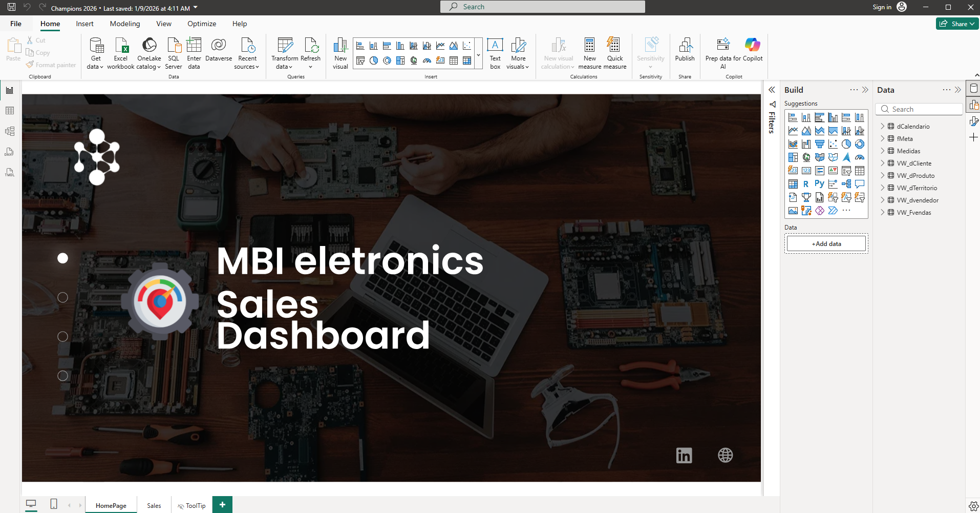Insert a New visual onto the canvas
Image resolution: width=980 pixels, height=513 pixels.
(x=339, y=51)
